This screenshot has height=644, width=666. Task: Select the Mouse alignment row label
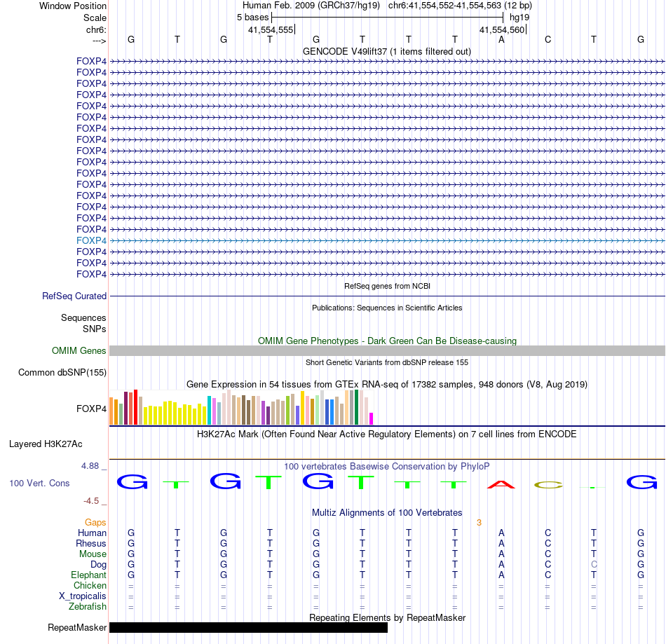(93, 554)
